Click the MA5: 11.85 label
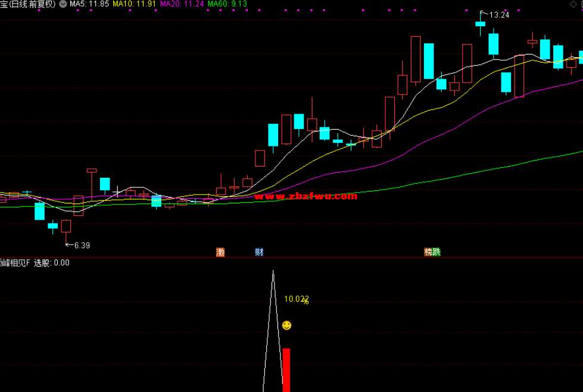This screenshot has width=583, height=392. 89,4
